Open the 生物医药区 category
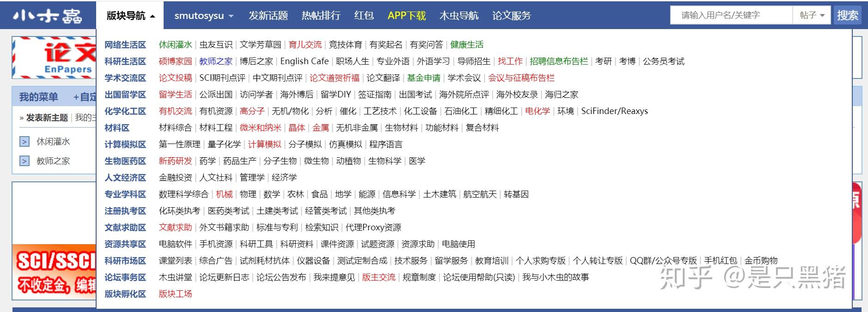868x312 pixels. [125, 161]
